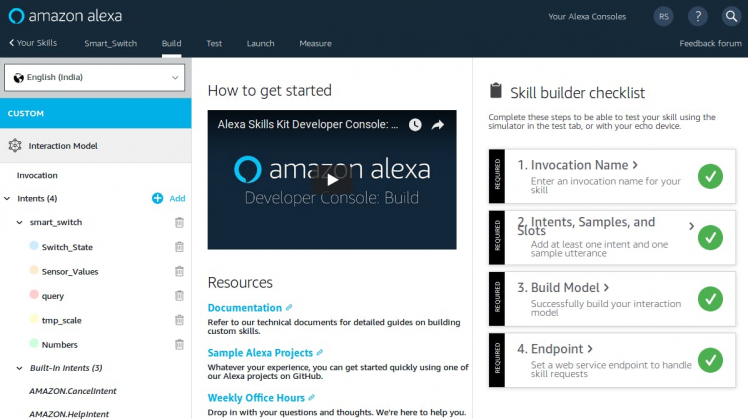Image resolution: width=748 pixels, height=419 pixels.
Task: Click the video Watch later clock icon
Action: point(415,125)
